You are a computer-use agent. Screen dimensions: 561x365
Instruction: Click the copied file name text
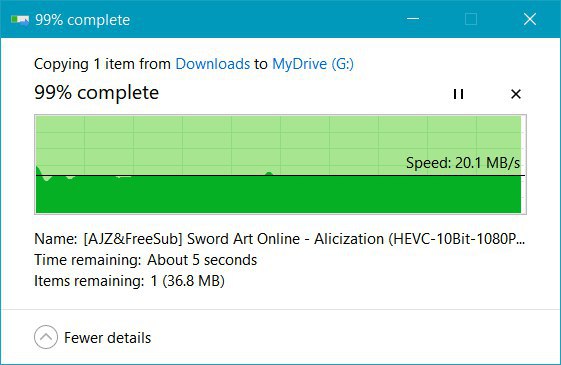pos(304,239)
